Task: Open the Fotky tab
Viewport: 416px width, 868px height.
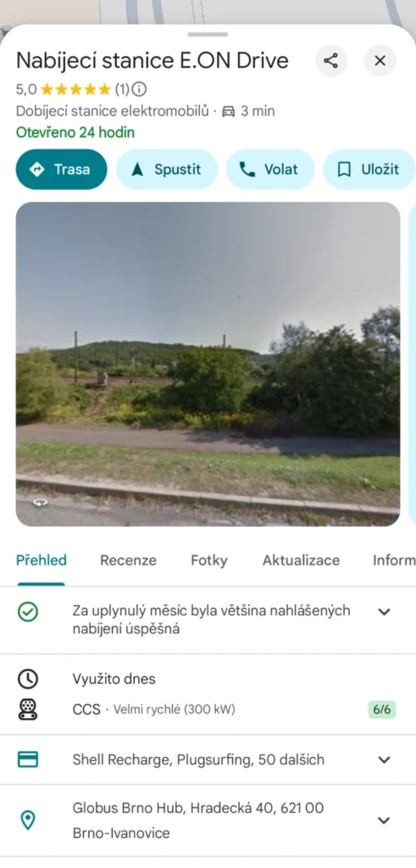Action: 209,560
